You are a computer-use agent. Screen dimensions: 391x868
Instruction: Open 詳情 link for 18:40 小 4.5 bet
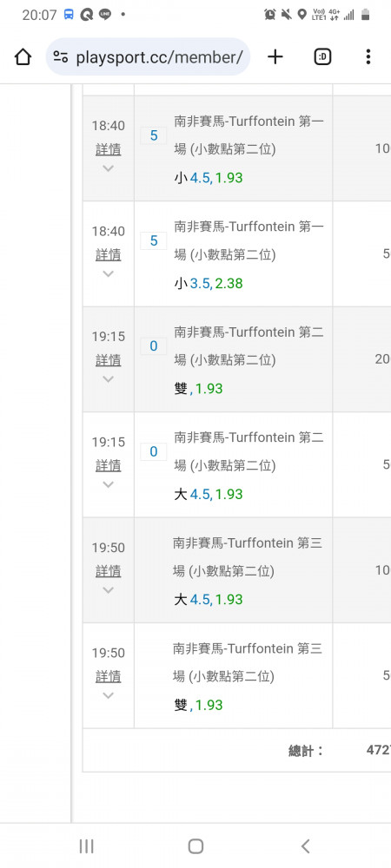pos(109,149)
